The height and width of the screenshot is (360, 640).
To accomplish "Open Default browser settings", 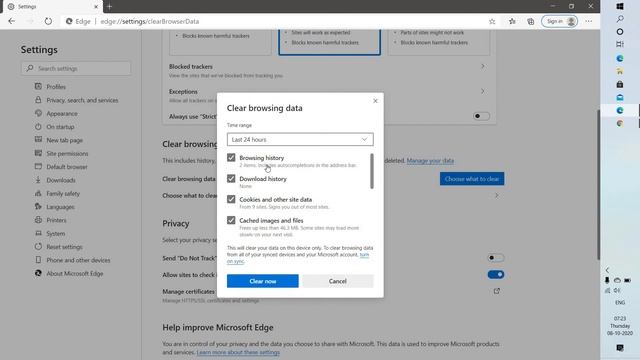I will coord(67,167).
